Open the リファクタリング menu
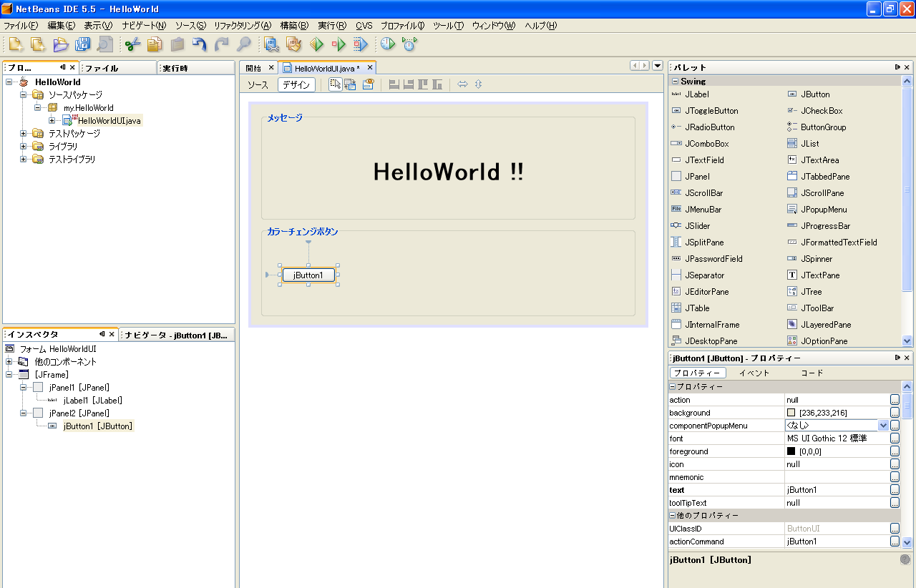Viewport: 916px width, 588px height. click(243, 26)
